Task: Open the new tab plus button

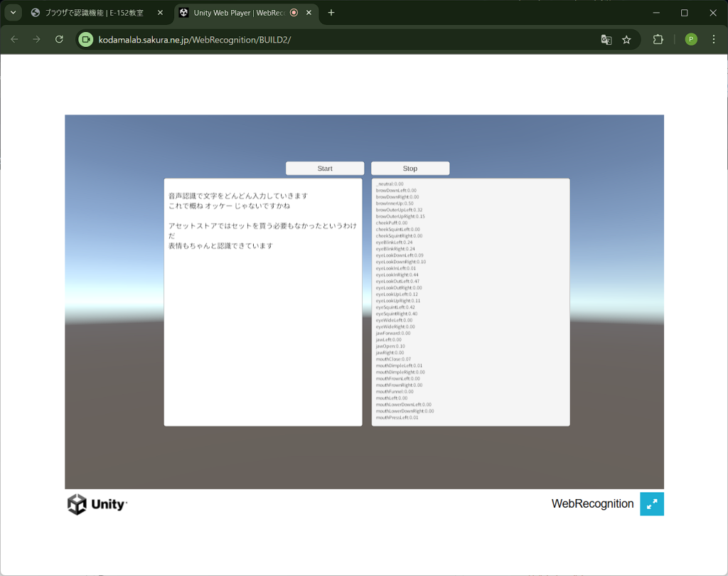Action: (331, 13)
